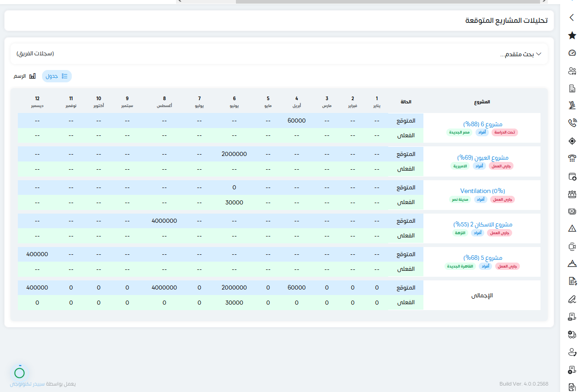Click the القاهرة الجديدة tag under مشروع 5
Image resolution: width=583 pixels, height=392 pixels.
coord(461,266)
